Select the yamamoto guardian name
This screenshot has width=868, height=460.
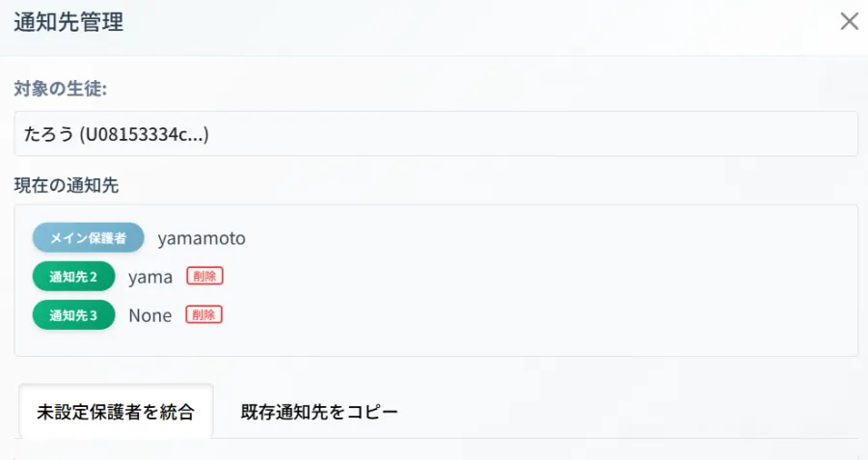(202, 237)
